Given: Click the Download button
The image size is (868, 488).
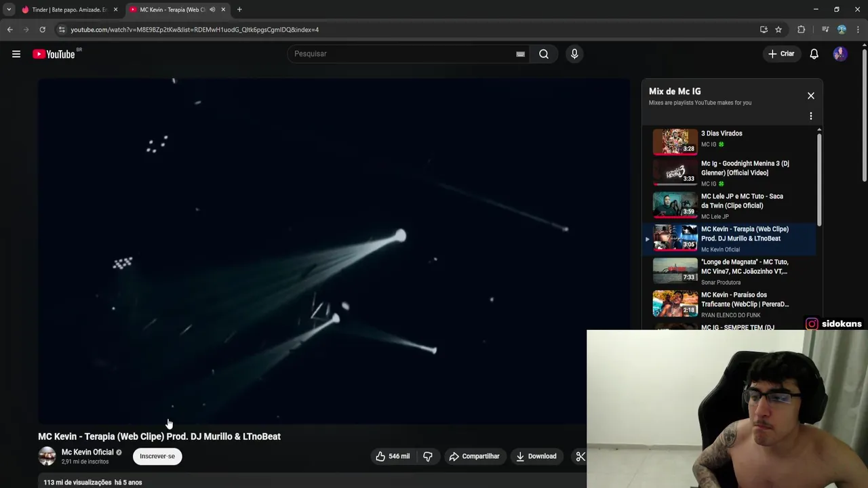Looking at the screenshot, I should [536, 456].
